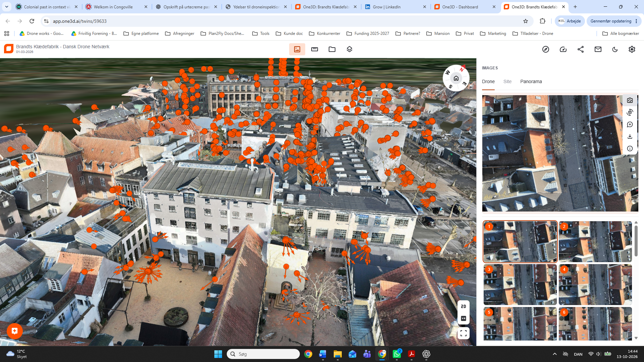The width and height of the screenshot is (644, 362).
Task: Toggle dark mode with the moon icon
Action: pos(615,49)
